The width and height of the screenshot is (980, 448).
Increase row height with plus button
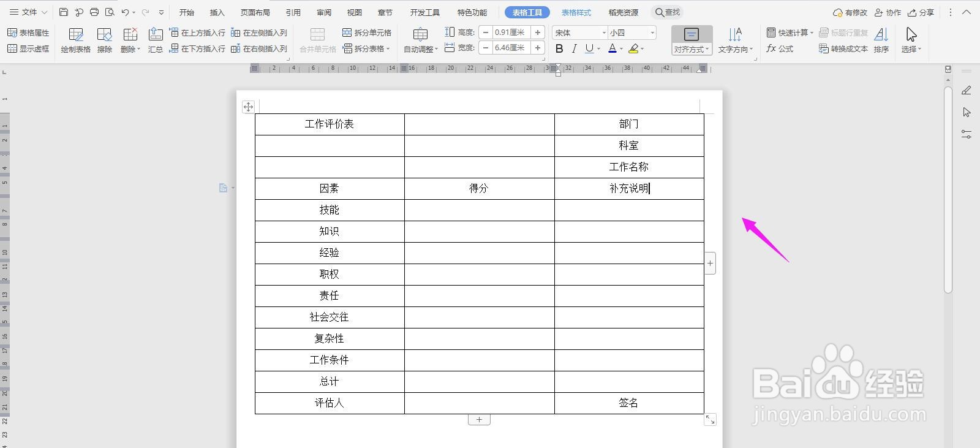point(537,32)
